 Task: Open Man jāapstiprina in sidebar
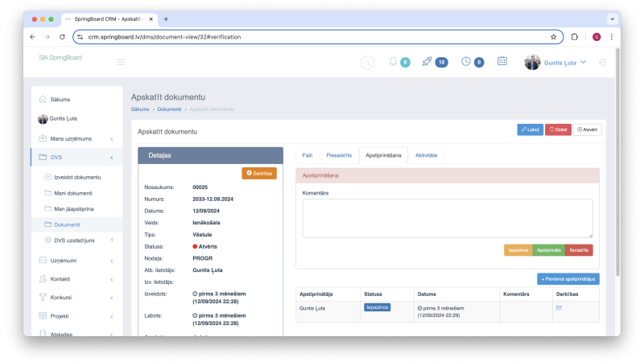click(x=74, y=209)
